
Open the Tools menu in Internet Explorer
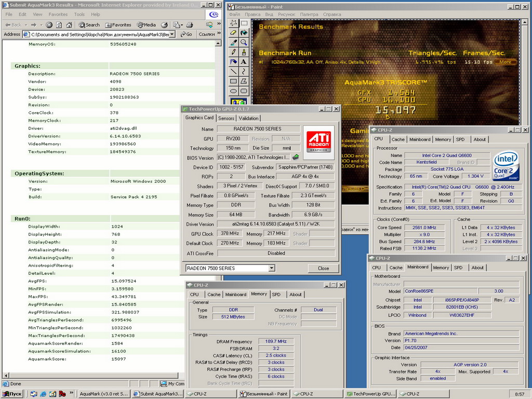(79, 15)
